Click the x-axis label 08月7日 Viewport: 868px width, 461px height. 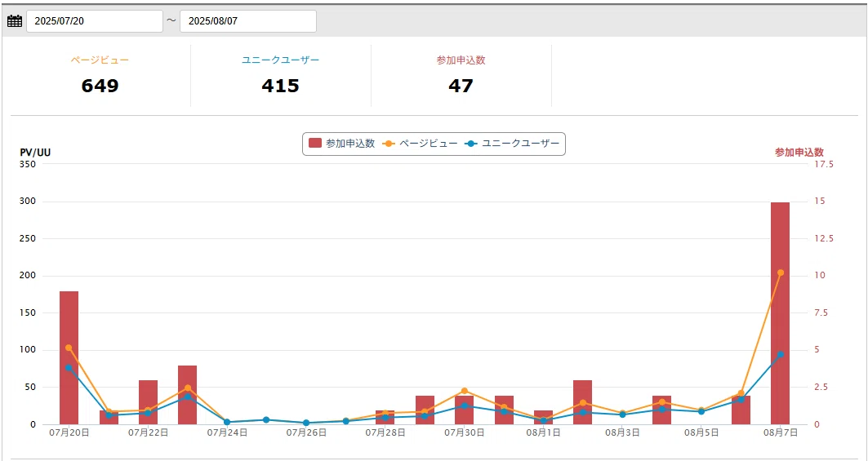[781, 432]
